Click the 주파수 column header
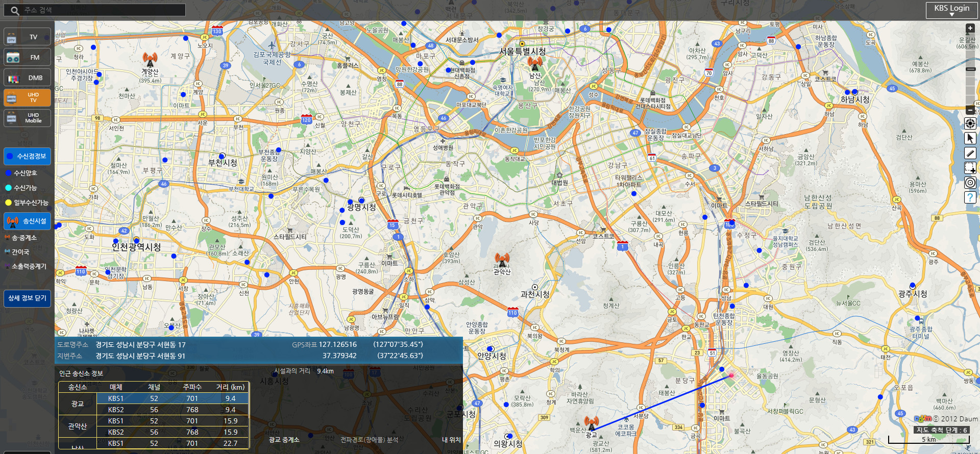This screenshot has width=980, height=454. pyautogui.click(x=192, y=387)
